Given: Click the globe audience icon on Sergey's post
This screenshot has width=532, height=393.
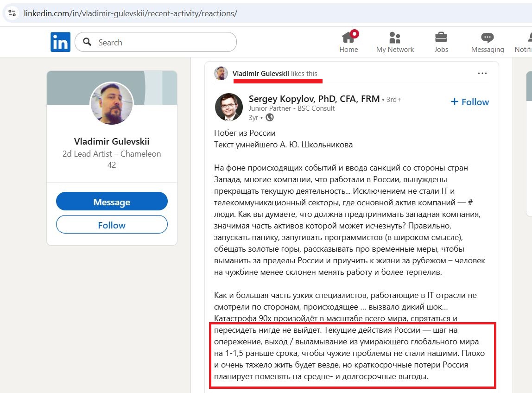Looking at the screenshot, I should pyautogui.click(x=269, y=117).
